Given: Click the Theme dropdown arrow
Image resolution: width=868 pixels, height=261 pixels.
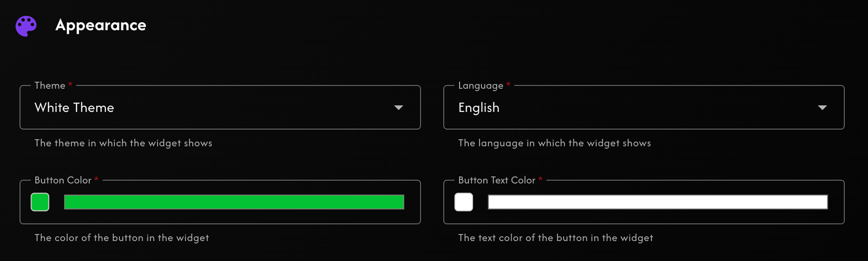Looking at the screenshot, I should (398, 108).
